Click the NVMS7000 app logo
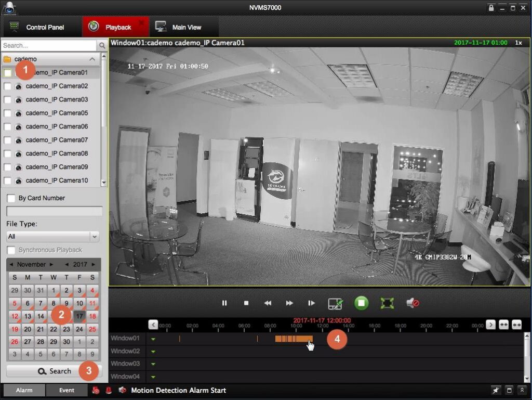The width and height of the screenshot is (532, 400). pyautogui.click(x=9, y=8)
